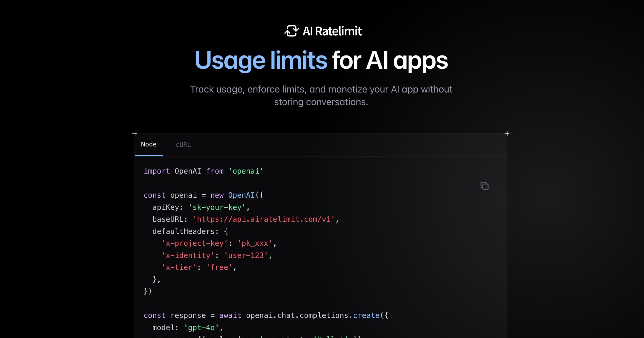Click the defaultHeaders property in code
The height and width of the screenshot is (338, 644).
[x=183, y=231]
